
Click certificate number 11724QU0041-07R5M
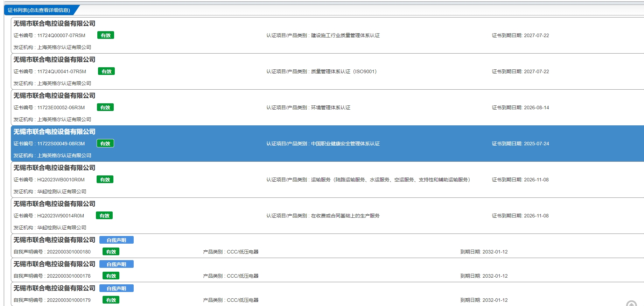pos(62,71)
